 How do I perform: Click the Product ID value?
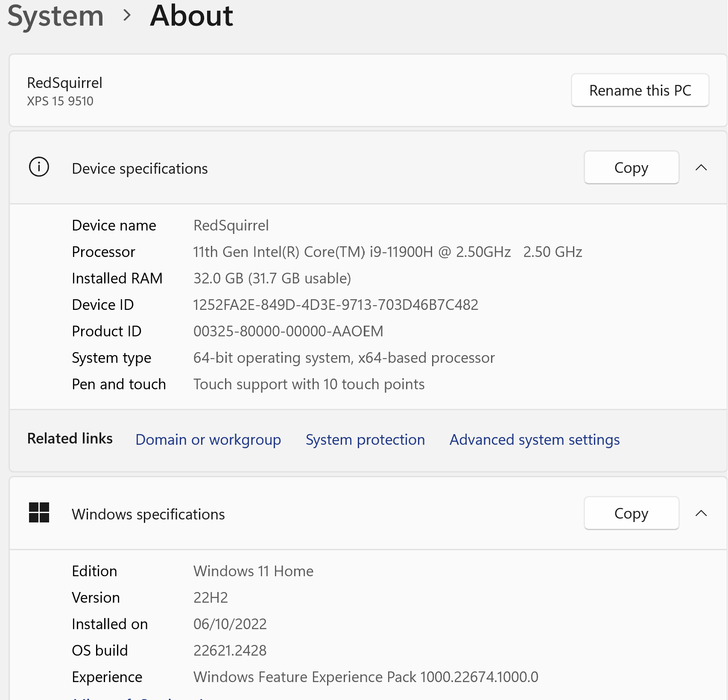[x=288, y=331]
